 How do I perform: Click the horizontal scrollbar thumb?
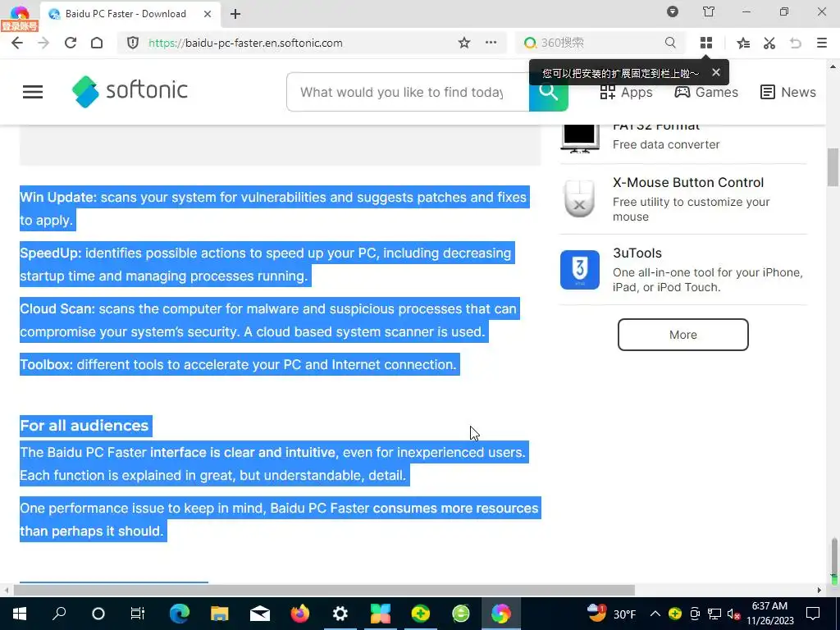tap(324, 591)
